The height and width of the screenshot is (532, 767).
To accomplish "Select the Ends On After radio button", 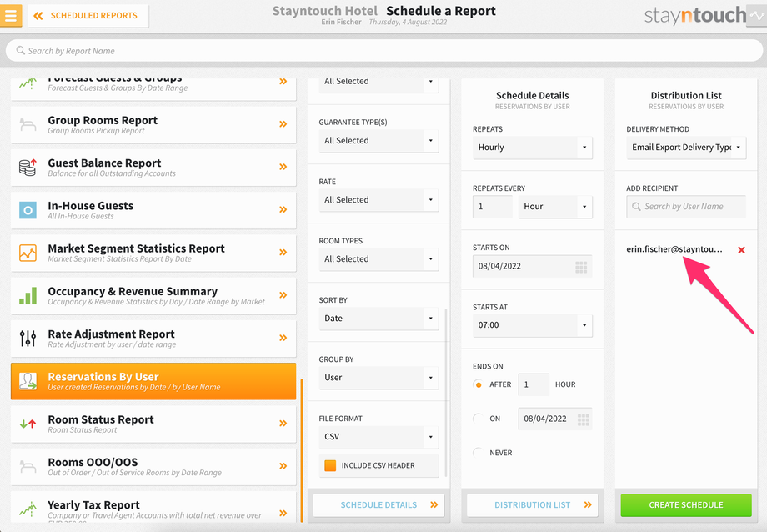I will (479, 384).
